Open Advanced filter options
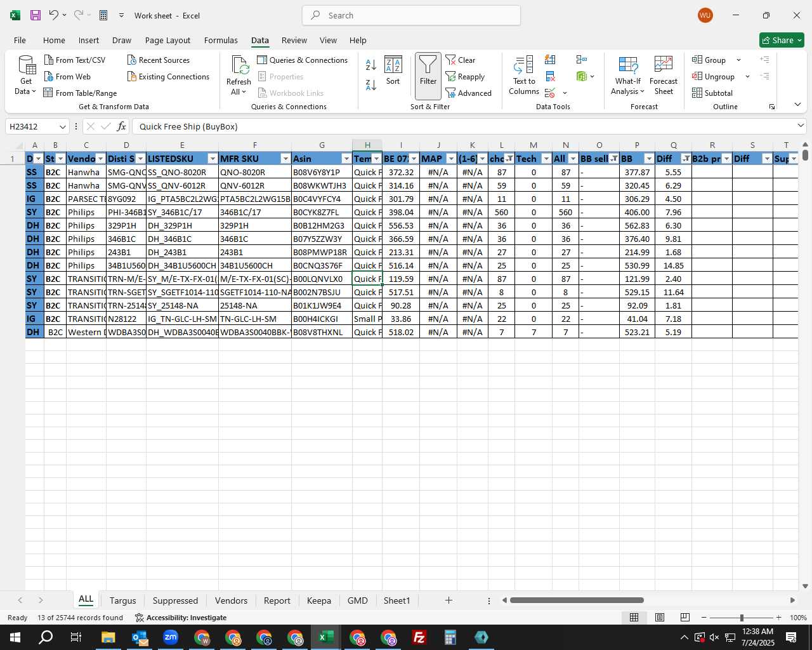Viewport: 812px width, 650px height. pyautogui.click(x=469, y=93)
